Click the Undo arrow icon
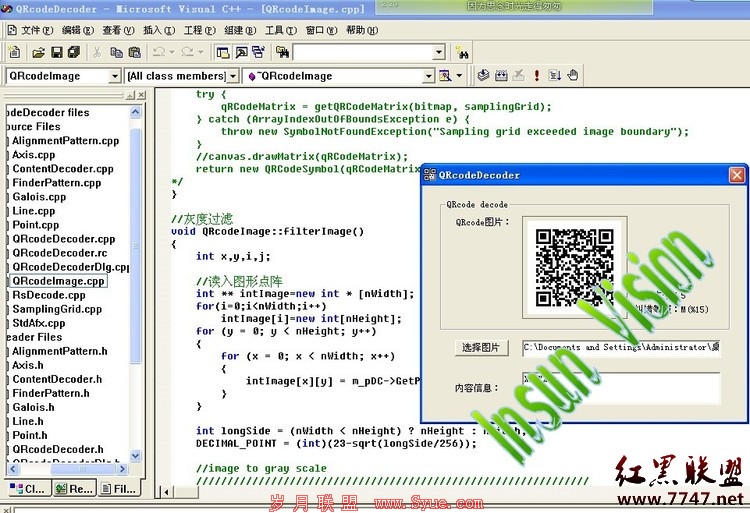Viewport: 750px width, 513px height. coord(158,52)
